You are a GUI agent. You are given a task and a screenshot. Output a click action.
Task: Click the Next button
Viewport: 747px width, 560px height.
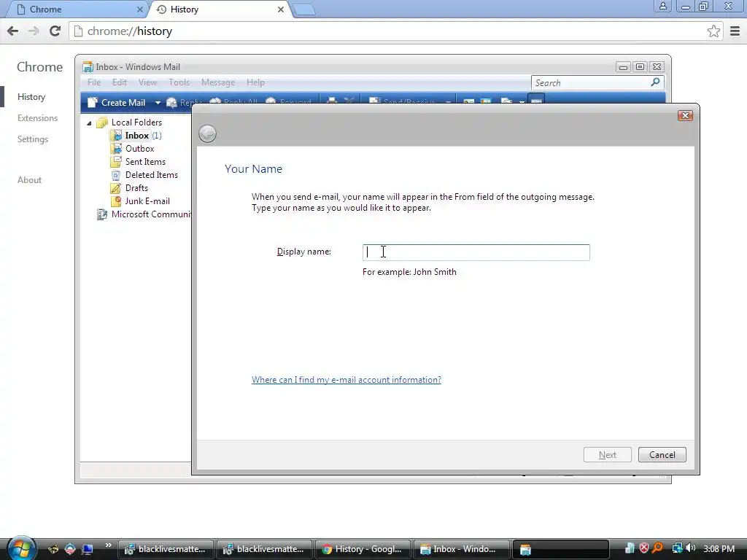click(608, 455)
